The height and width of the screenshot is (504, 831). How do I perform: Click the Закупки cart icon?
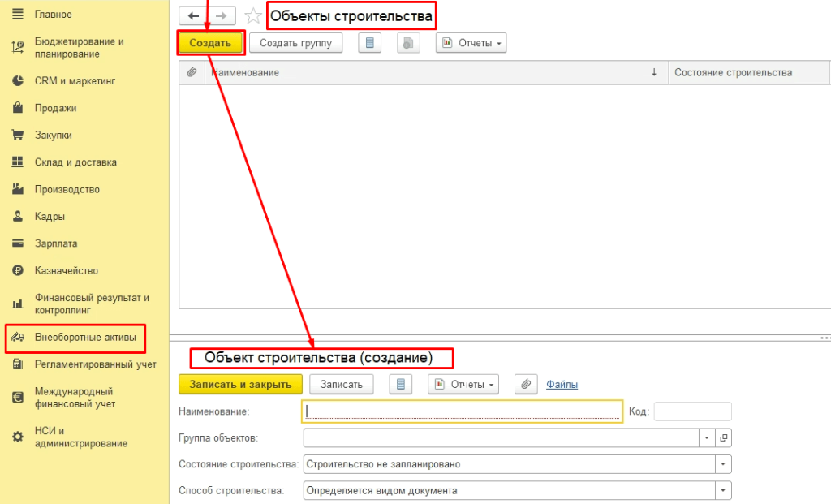point(18,135)
